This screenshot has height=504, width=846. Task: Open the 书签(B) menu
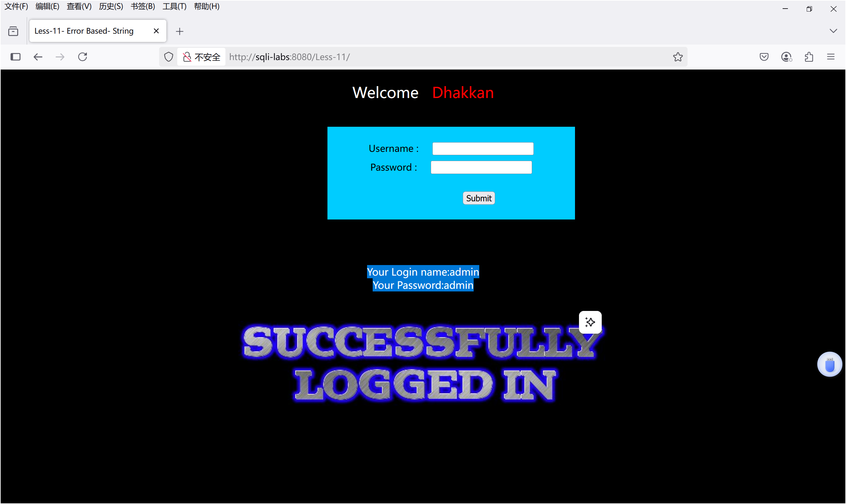143,6
